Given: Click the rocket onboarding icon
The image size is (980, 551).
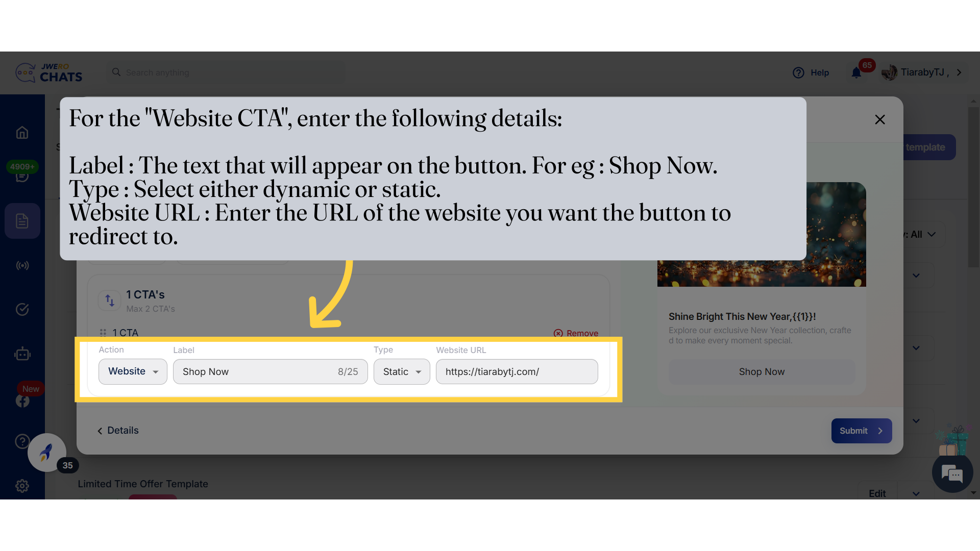Looking at the screenshot, I should point(46,452).
